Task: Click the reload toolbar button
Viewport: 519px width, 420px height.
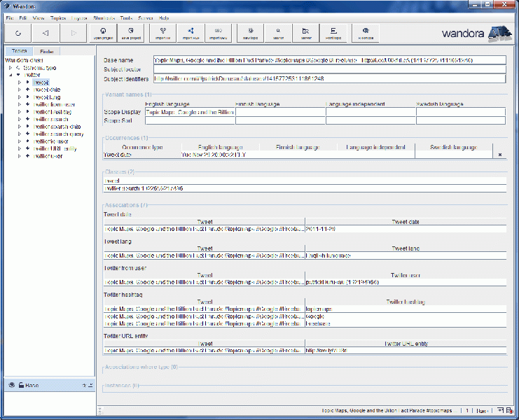Action: tap(18, 33)
